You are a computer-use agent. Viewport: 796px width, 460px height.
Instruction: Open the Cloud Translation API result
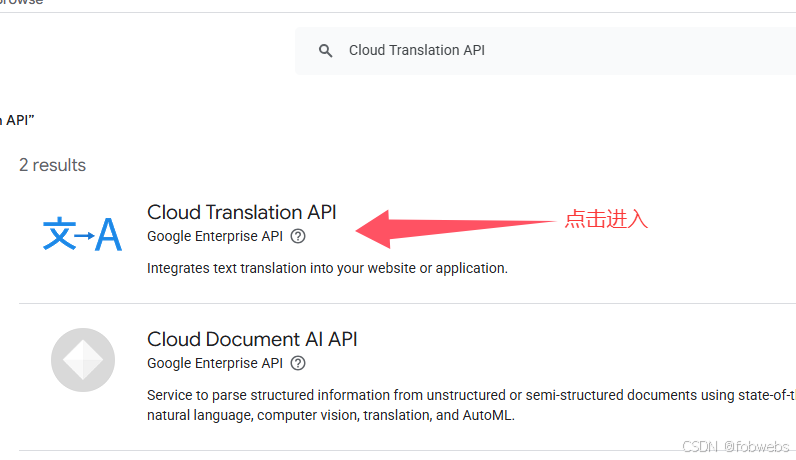242,212
